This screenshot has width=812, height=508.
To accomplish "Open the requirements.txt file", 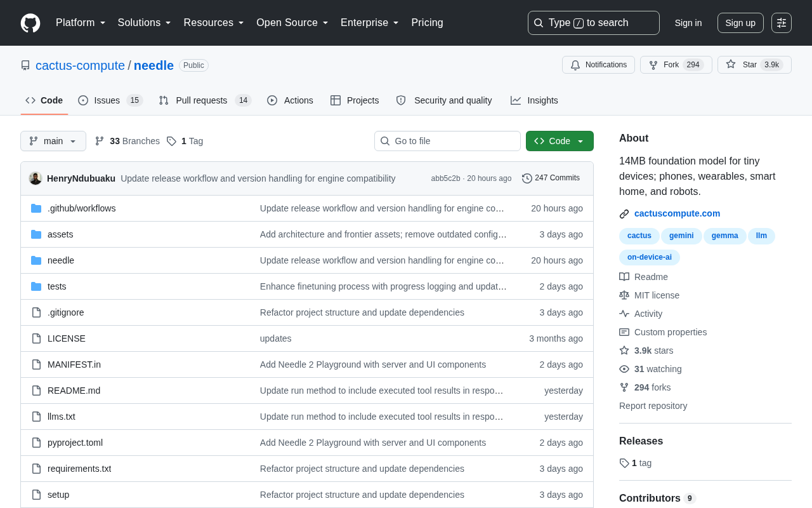I will coord(79,469).
